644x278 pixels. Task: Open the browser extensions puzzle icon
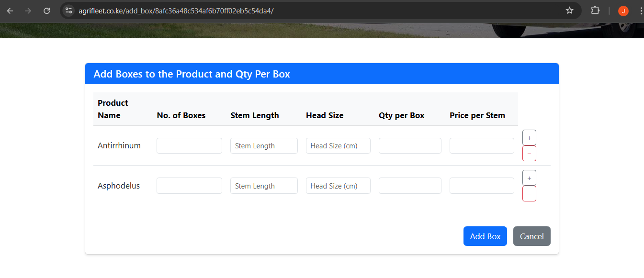pyautogui.click(x=595, y=10)
